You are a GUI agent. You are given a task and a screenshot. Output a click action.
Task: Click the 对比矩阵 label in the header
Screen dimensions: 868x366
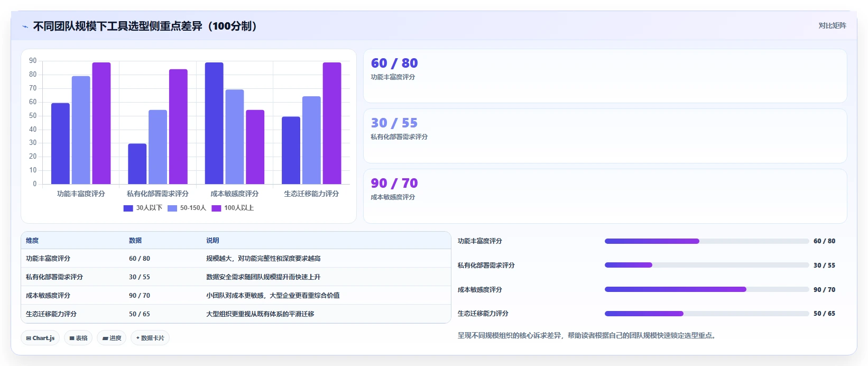click(x=832, y=25)
